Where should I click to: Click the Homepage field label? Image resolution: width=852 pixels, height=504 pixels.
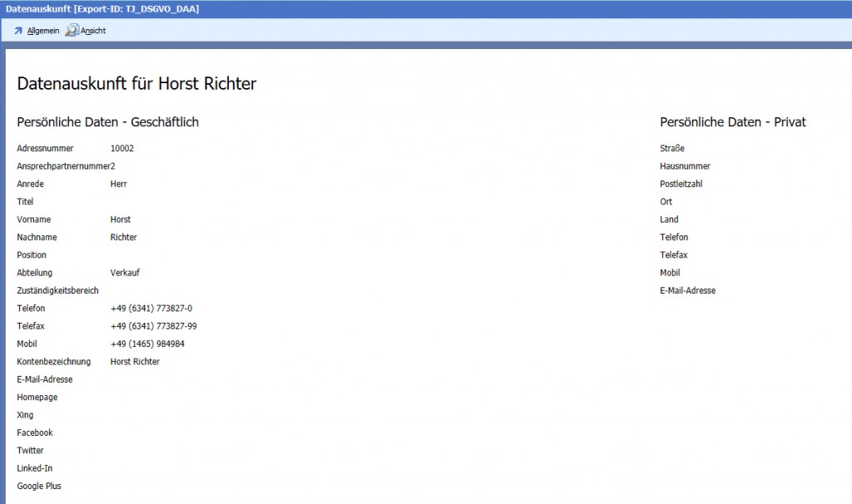(37, 398)
